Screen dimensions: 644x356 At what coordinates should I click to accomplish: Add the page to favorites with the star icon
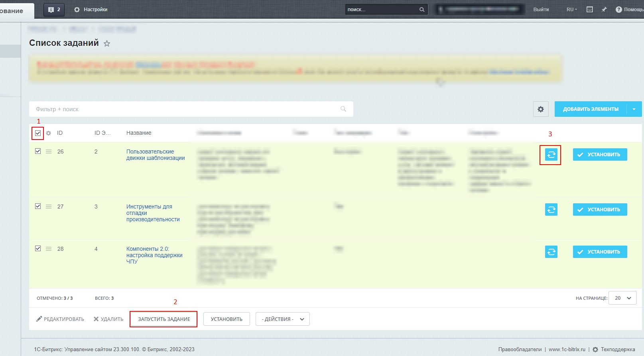107,43
